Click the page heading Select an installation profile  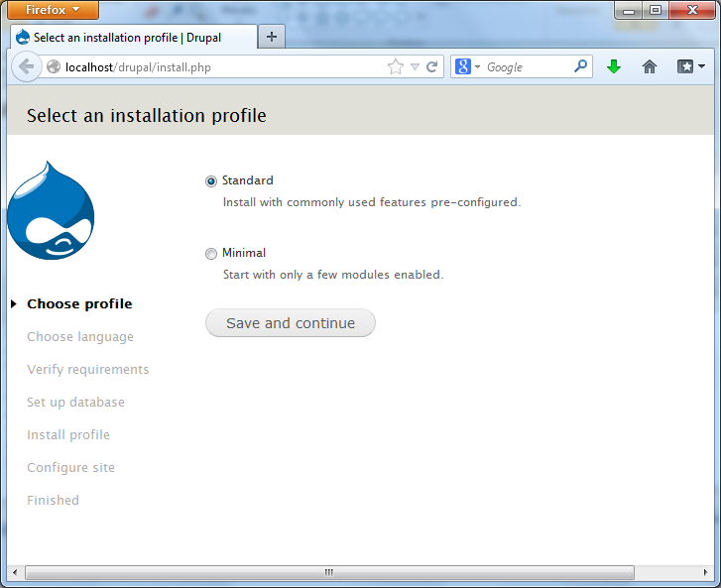(x=146, y=115)
